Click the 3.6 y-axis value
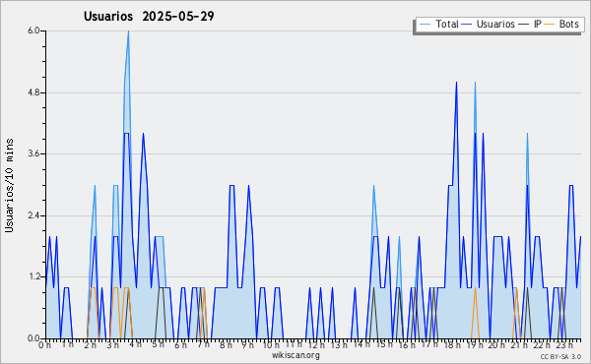This screenshot has height=364, width=591. pos(33,153)
